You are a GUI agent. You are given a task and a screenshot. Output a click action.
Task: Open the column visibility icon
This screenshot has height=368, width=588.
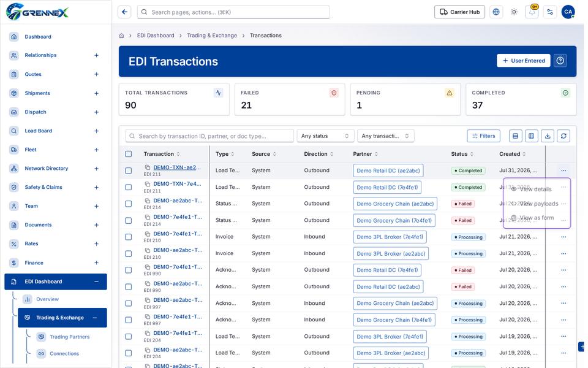(532, 136)
